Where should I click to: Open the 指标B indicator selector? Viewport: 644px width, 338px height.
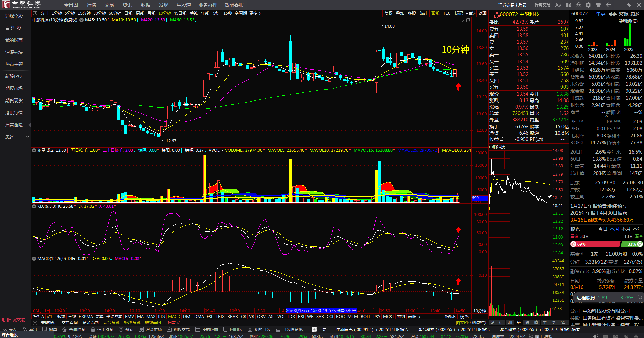coord(450,317)
